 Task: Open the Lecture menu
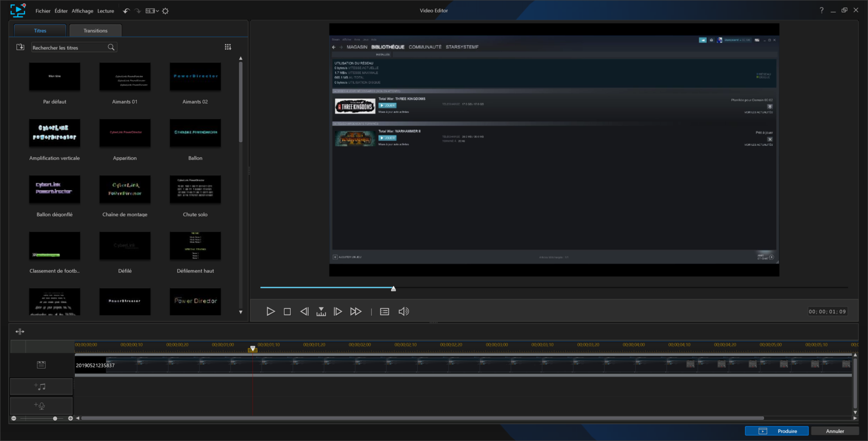click(106, 11)
